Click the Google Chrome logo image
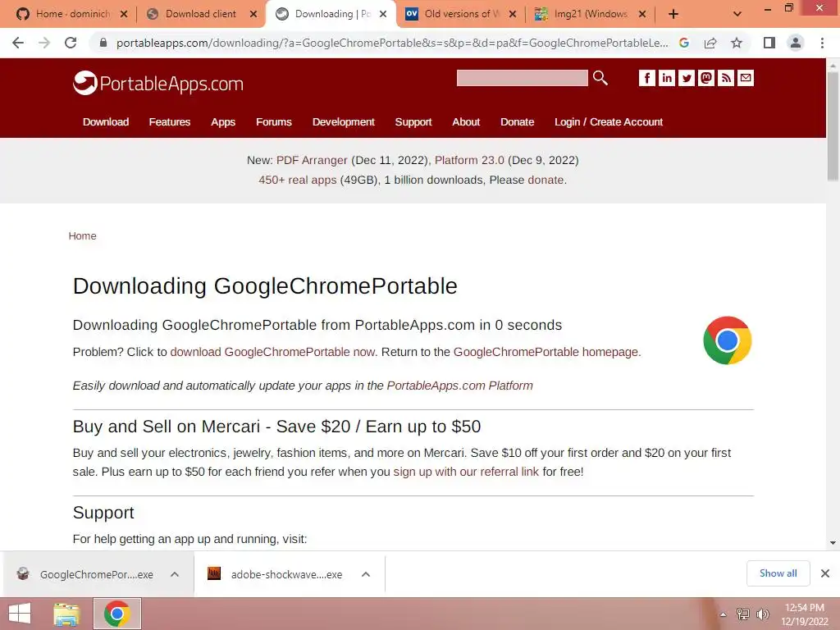840x630 pixels. (727, 340)
